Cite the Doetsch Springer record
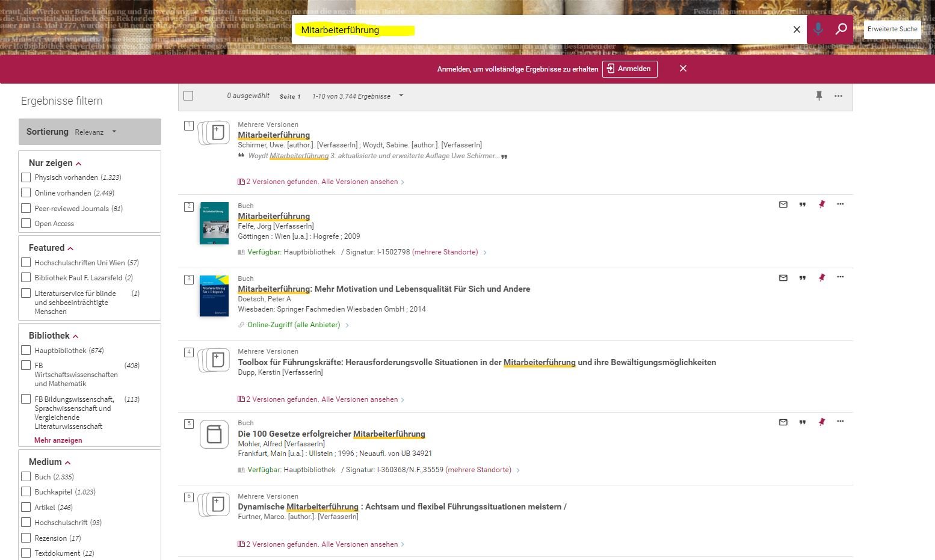 click(802, 278)
